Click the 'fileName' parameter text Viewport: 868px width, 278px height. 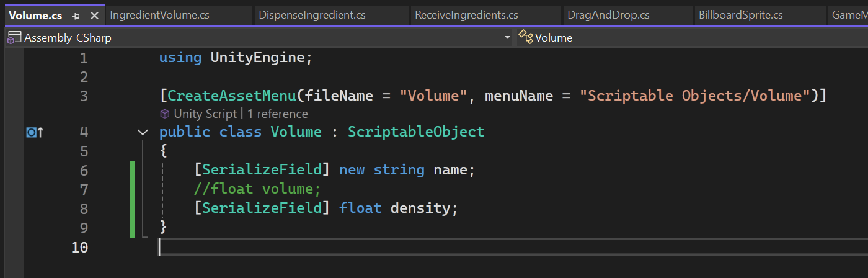coord(339,96)
